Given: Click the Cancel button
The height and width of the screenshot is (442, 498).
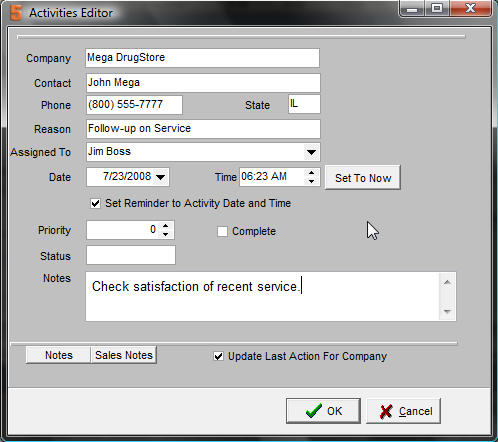Looking at the screenshot, I should pyautogui.click(x=404, y=411).
